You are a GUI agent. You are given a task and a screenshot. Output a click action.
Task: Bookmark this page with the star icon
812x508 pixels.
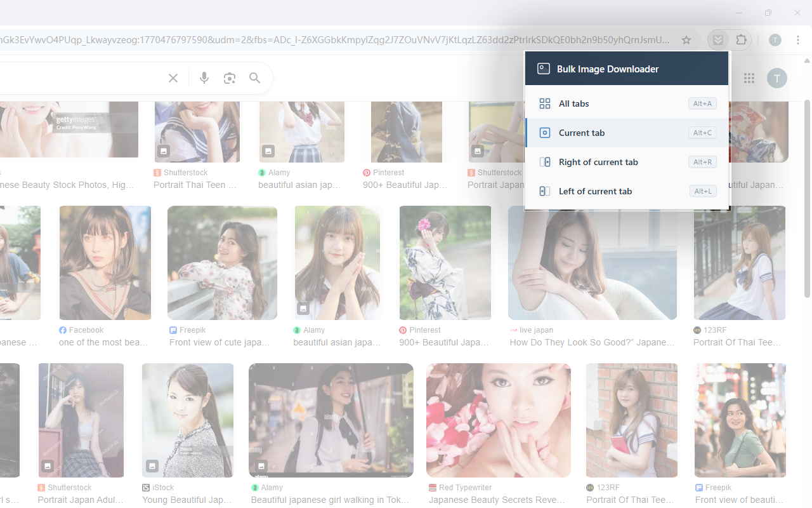pos(686,40)
